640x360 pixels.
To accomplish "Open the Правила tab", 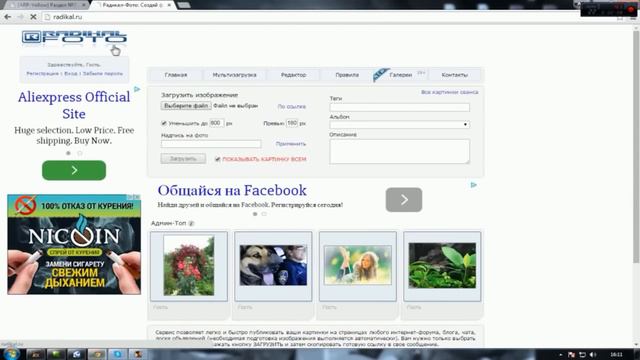I will 347,75.
